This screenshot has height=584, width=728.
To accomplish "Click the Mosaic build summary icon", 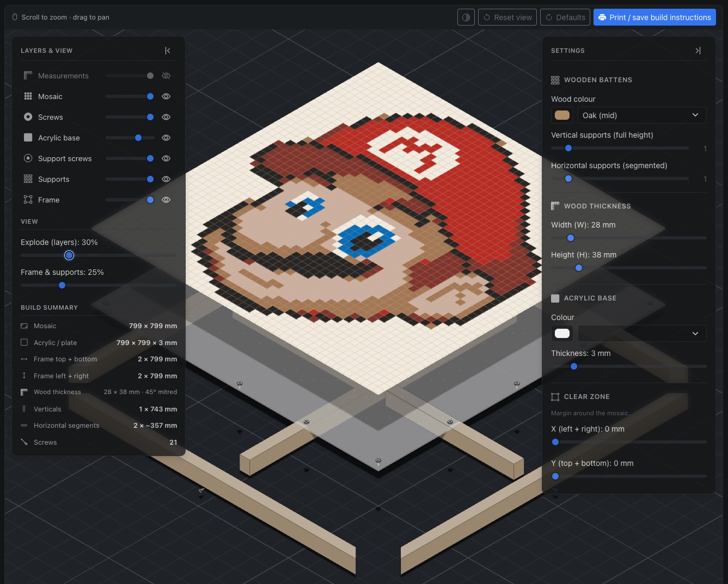I will pos(24,326).
